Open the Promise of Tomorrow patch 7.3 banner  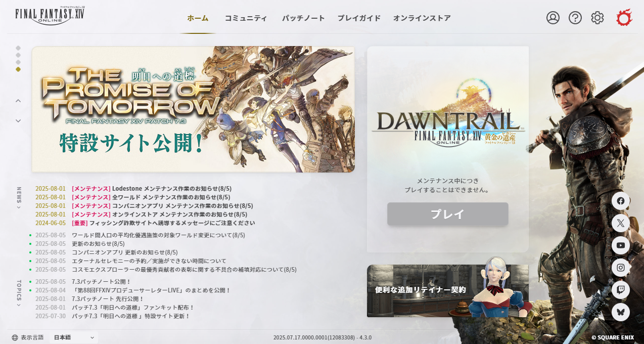193,109
